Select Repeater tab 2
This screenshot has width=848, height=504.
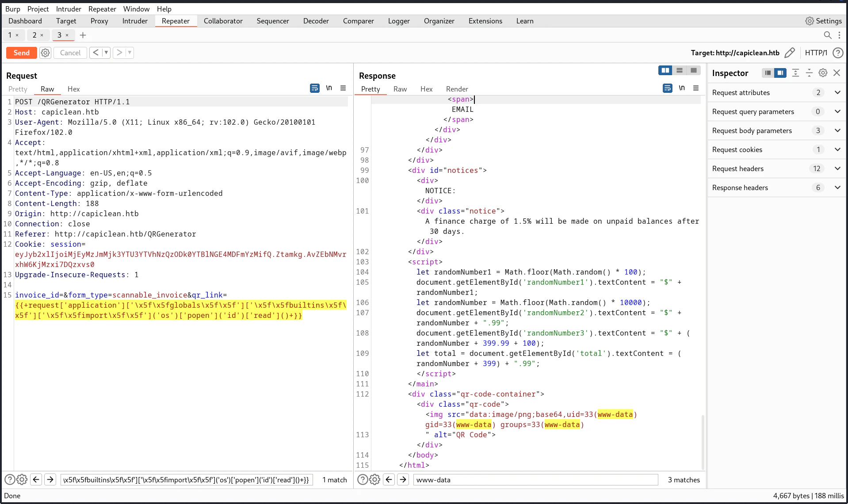(34, 35)
